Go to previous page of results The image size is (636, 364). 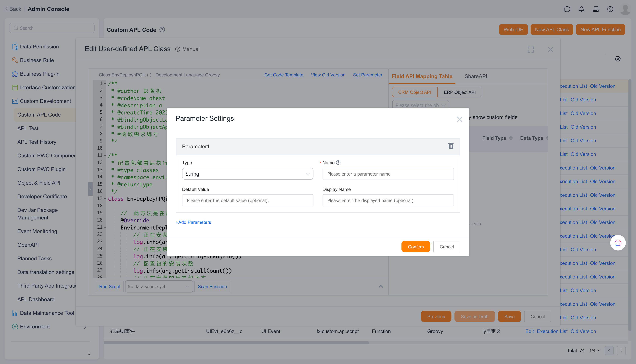tap(609, 351)
